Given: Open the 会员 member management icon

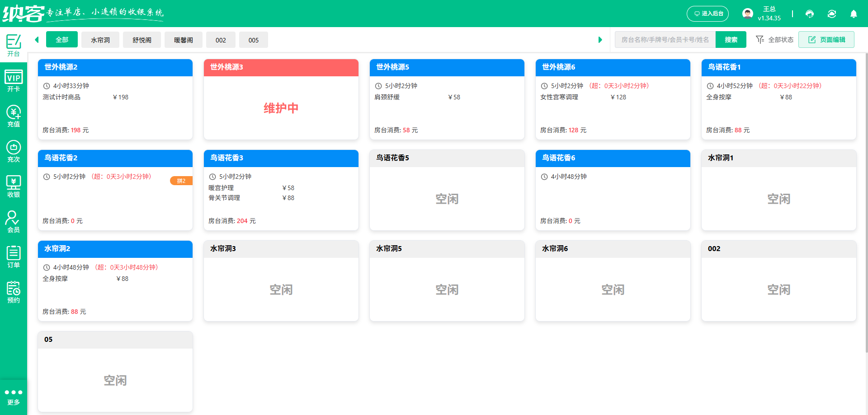Looking at the screenshot, I should click(x=14, y=221).
